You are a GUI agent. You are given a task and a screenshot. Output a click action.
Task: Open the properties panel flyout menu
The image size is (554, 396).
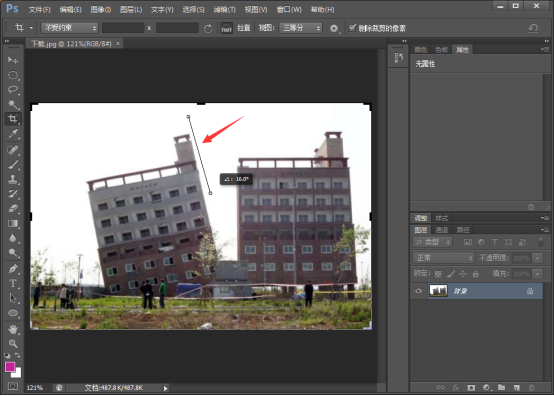coord(545,49)
